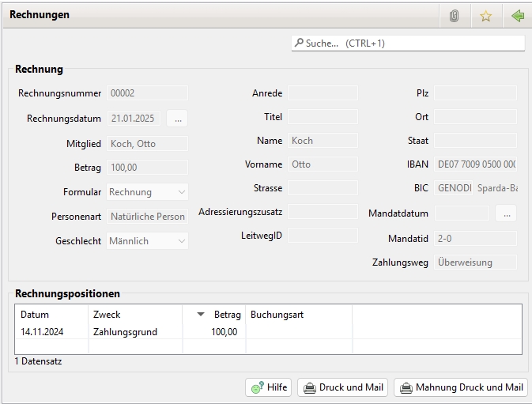The width and height of the screenshot is (532, 404).
Task: Click the Rechnungsnummer field
Action: pyautogui.click(x=147, y=93)
